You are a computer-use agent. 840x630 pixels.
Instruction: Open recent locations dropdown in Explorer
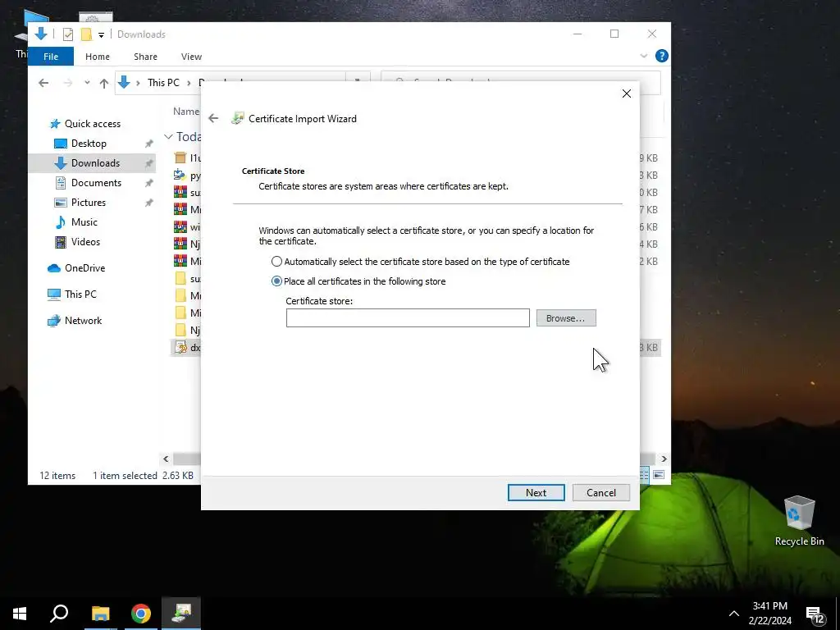coord(87,83)
